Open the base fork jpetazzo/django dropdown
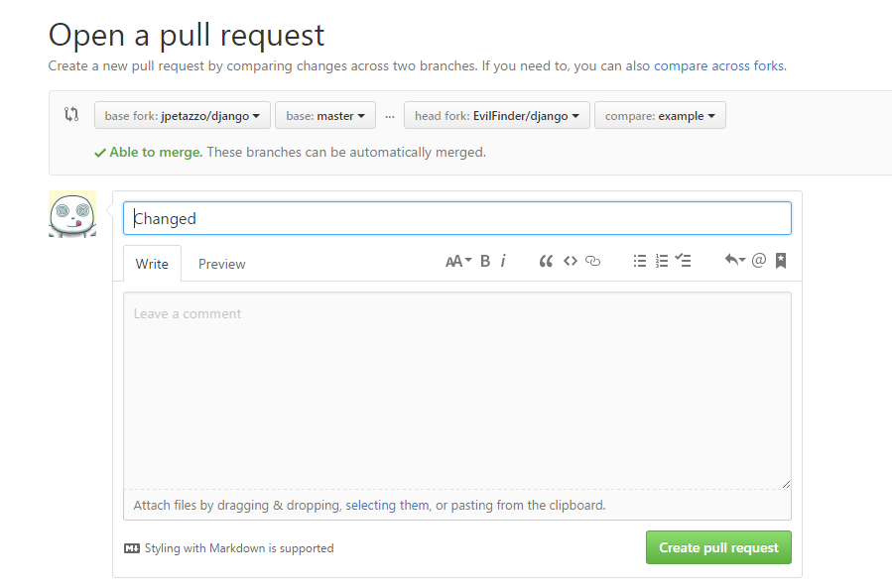 183,116
